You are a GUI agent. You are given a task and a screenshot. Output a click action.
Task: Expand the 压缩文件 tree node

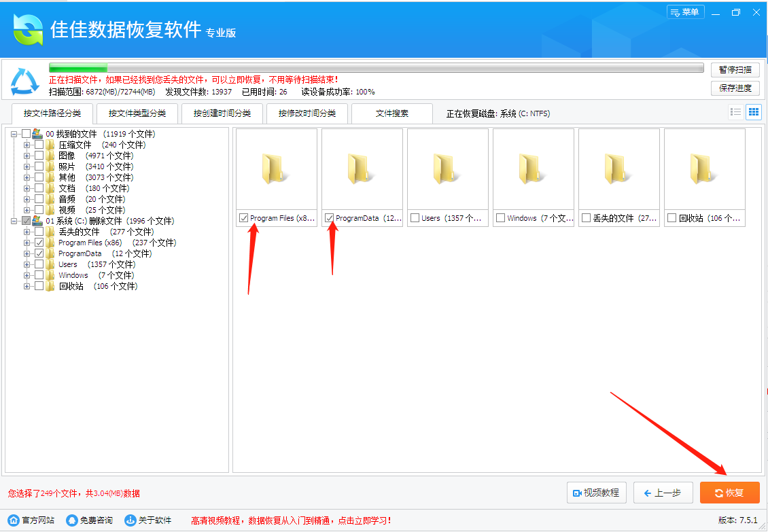click(x=27, y=145)
